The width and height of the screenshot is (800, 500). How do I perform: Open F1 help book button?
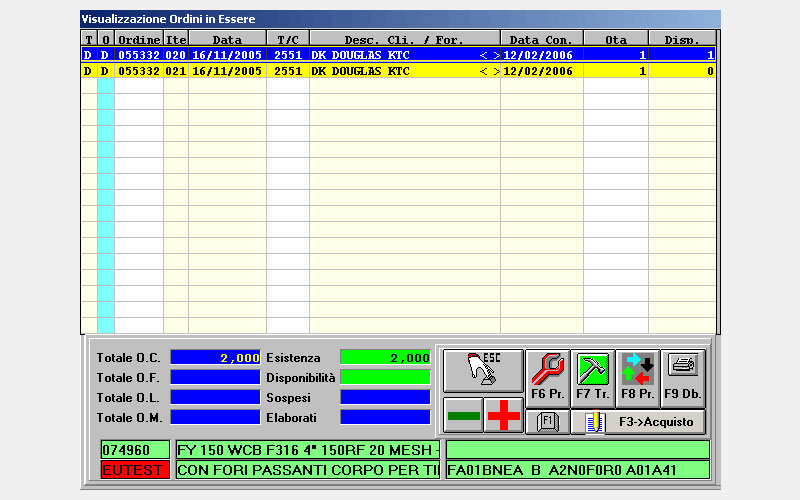tap(547, 422)
